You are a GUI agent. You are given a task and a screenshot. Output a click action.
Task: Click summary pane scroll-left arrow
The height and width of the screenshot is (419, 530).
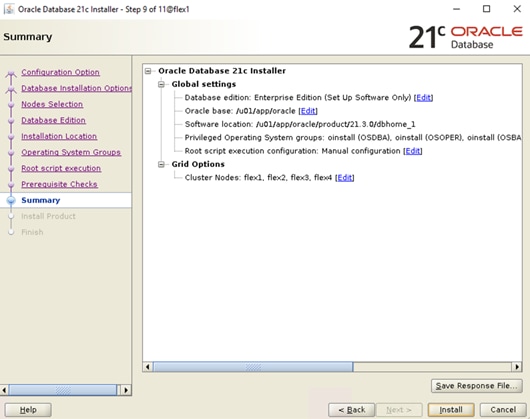pyautogui.click(x=148, y=367)
